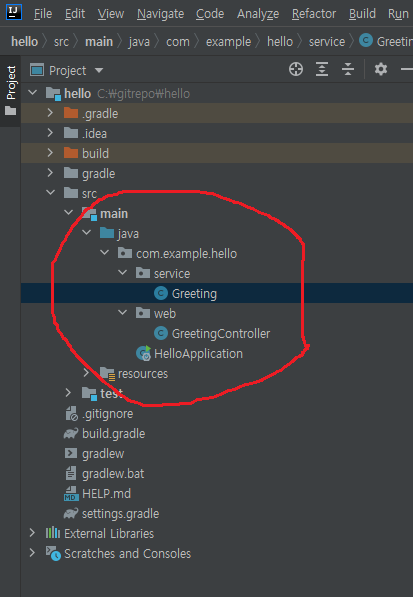
Task: Click the service package folder icon
Action: (x=143, y=273)
